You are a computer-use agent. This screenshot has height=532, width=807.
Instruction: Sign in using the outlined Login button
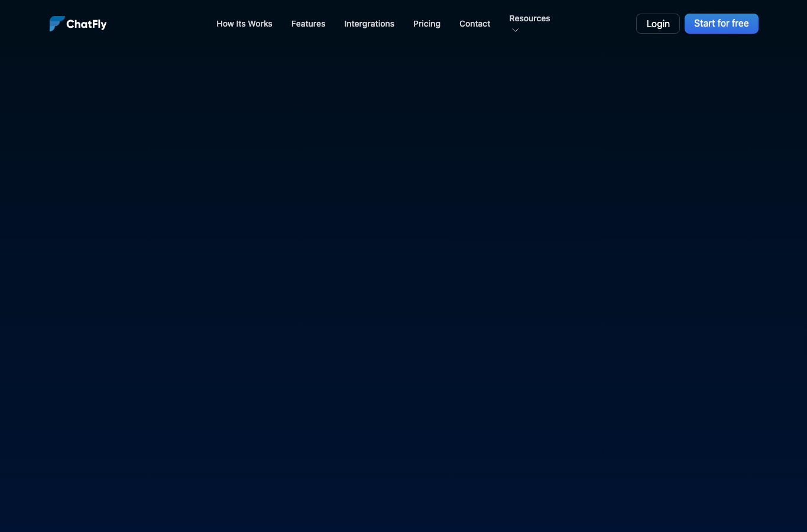click(x=658, y=24)
